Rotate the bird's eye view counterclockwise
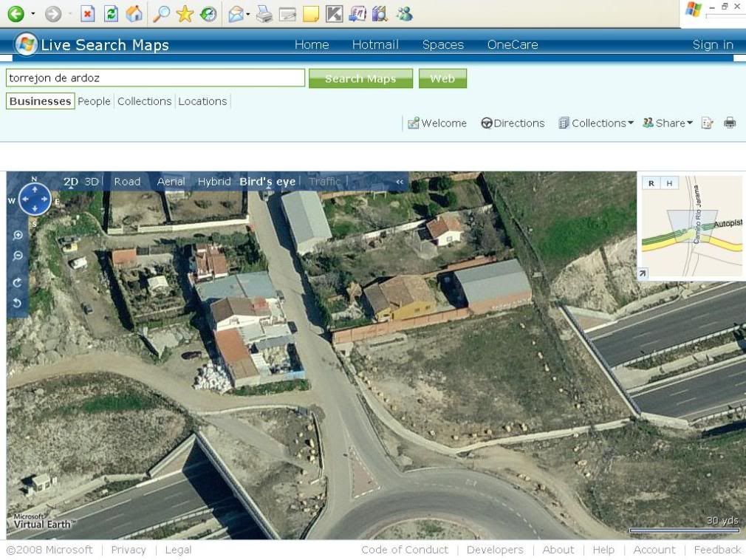Viewport: 746px width, 560px height. (x=18, y=303)
